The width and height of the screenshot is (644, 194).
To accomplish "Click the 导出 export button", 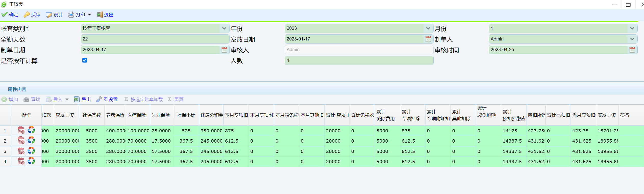I will (x=82, y=99).
